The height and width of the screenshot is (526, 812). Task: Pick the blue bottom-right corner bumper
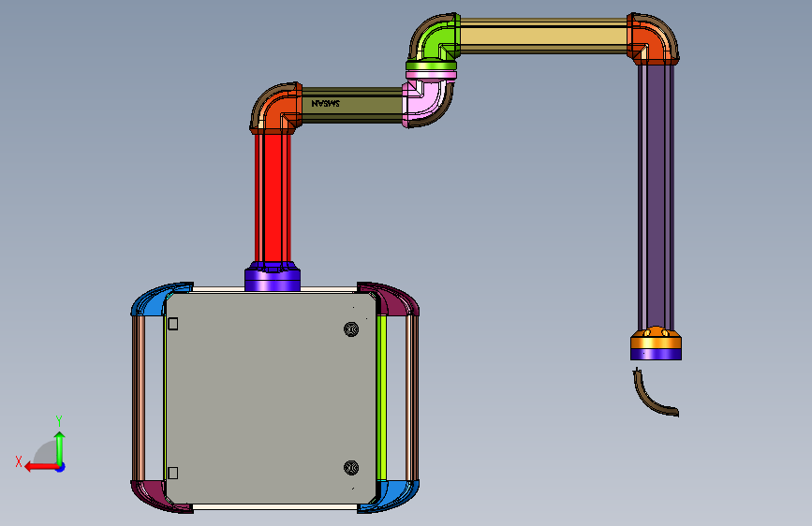point(395,495)
